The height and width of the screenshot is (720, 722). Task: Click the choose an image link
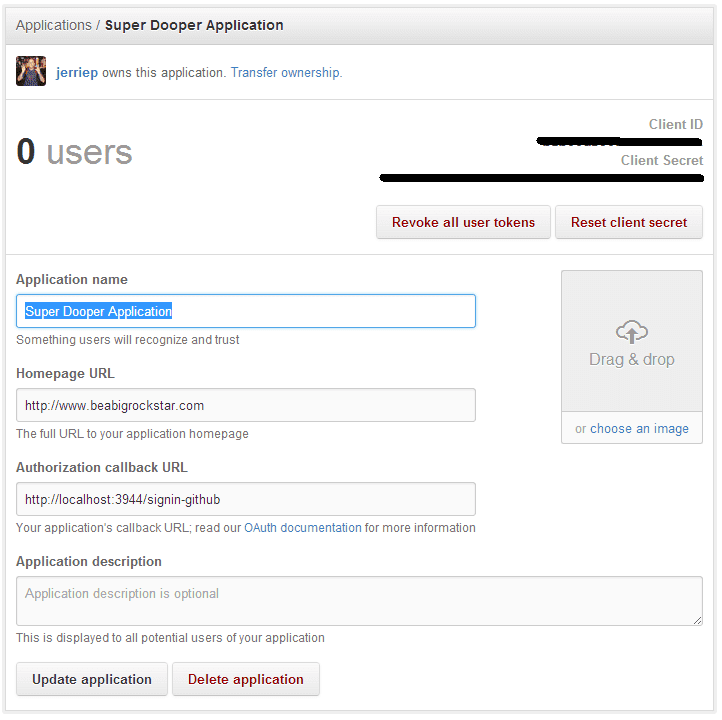(639, 429)
